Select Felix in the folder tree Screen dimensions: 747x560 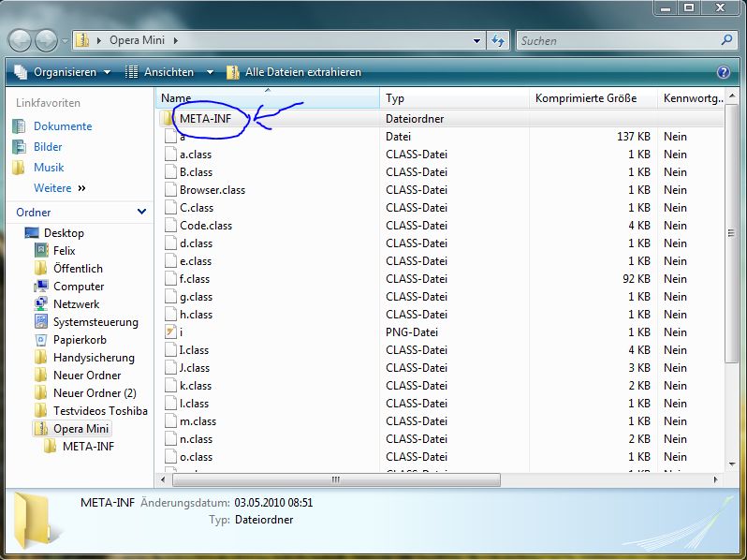(x=65, y=251)
